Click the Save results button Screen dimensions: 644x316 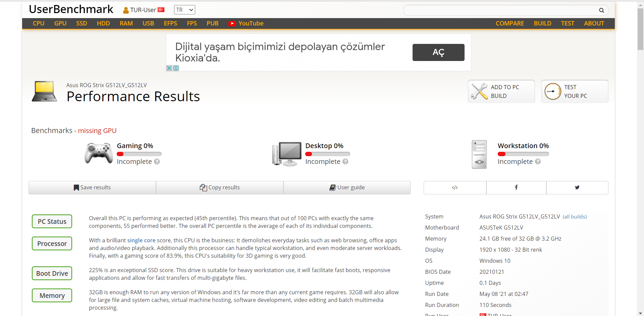pos(92,188)
